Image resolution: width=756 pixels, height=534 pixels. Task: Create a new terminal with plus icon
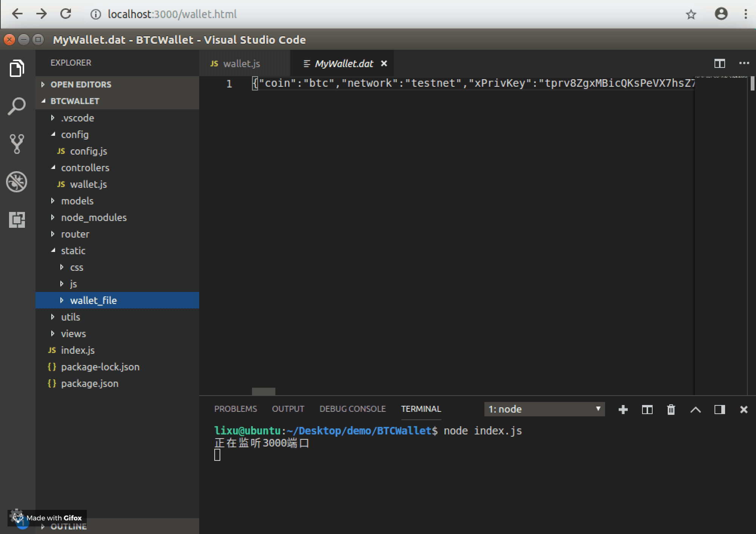click(x=623, y=410)
